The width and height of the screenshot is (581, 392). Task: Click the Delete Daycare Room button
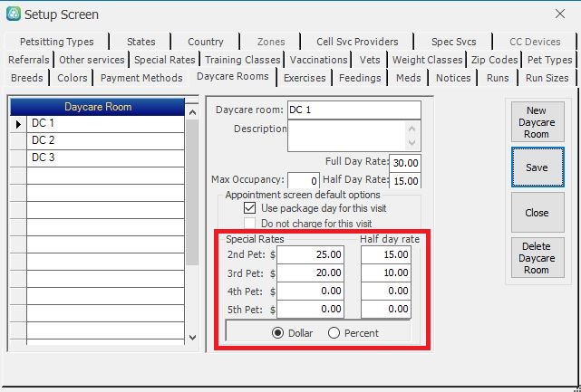click(x=536, y=257)
